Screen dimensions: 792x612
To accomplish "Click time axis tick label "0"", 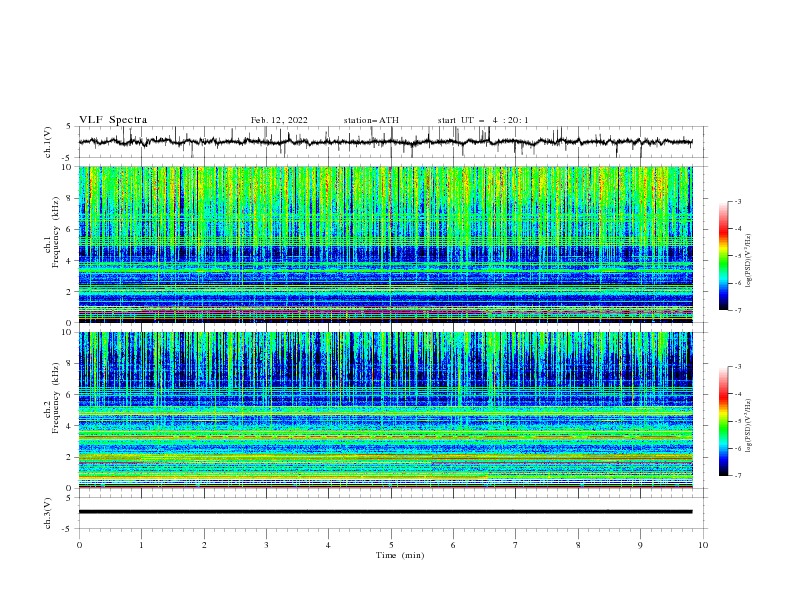I will [79, 545].
